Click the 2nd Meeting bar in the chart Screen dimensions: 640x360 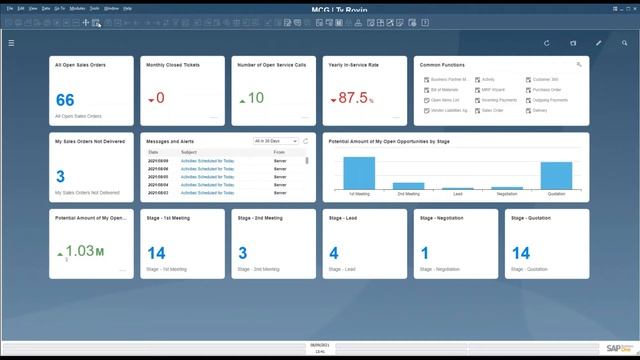pos(409,186)
